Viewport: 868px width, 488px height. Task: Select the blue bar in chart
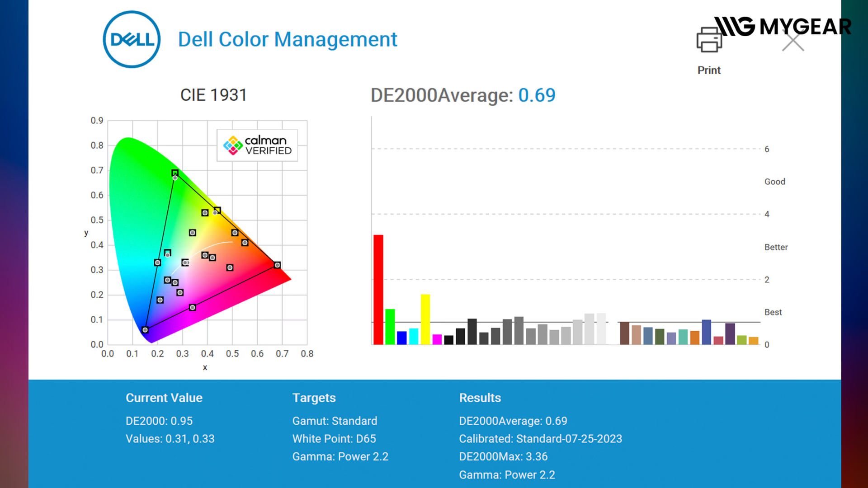402,338
